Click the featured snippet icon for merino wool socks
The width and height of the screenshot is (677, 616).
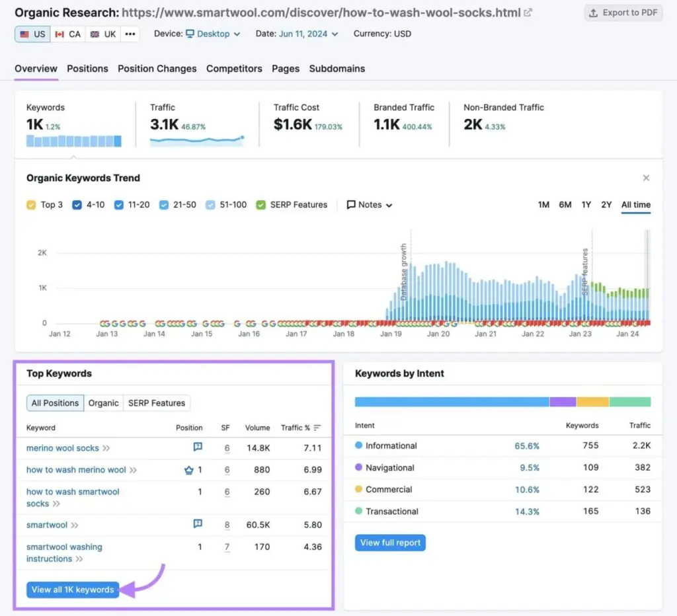197,447
